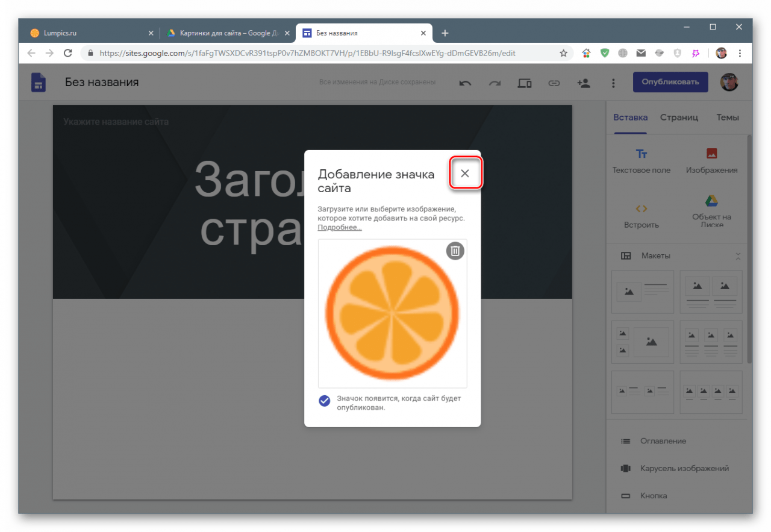Reload the current page
The width and height of the screenshot is (771, 532).
(68, 53)
